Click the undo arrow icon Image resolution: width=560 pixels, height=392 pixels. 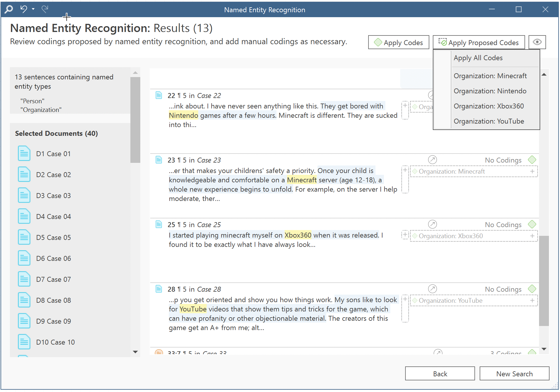24,9
